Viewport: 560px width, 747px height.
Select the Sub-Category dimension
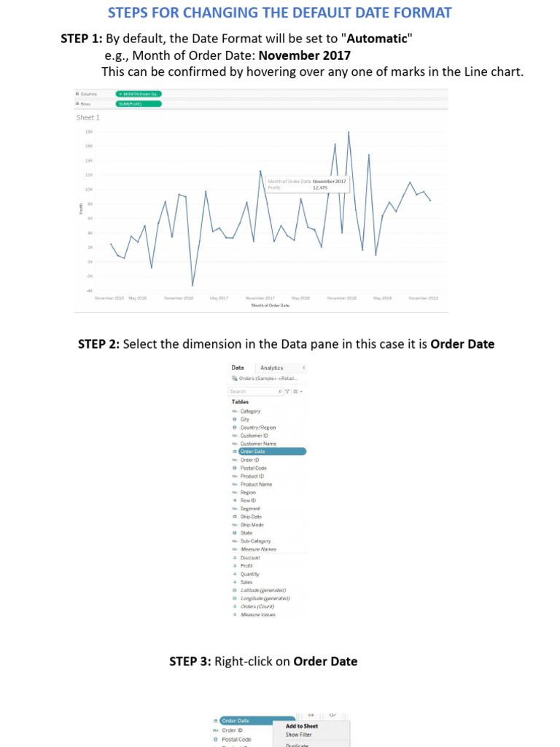tap(255, 541)
